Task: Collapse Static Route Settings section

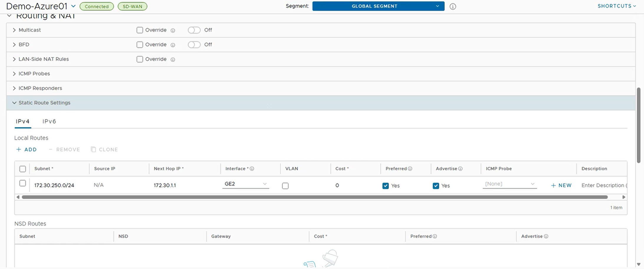Action: [14, 103]
